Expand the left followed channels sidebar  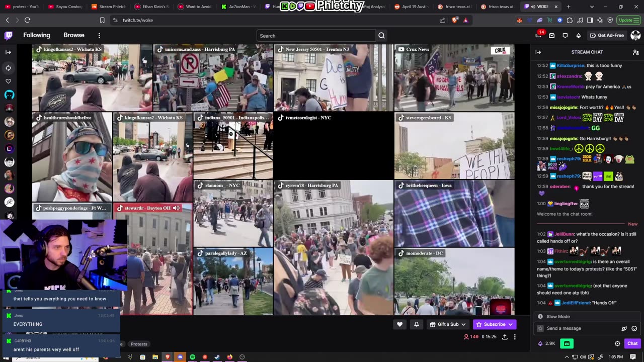(8, 52)
